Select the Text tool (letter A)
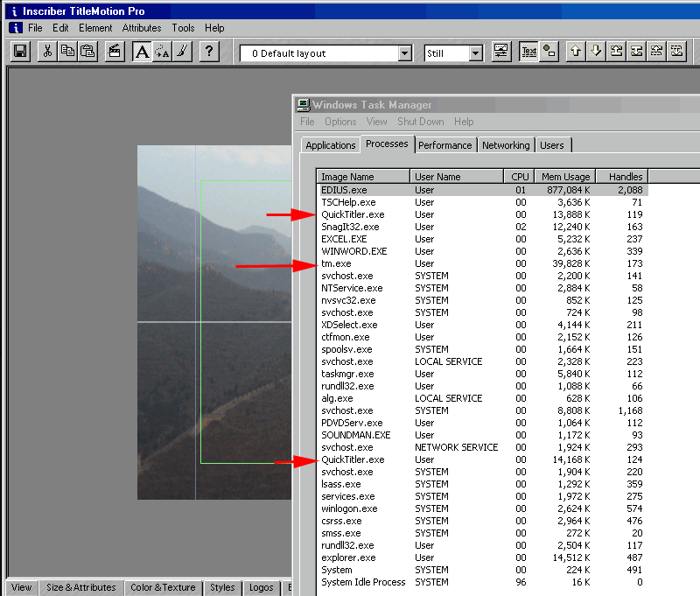 click(142, 52)
